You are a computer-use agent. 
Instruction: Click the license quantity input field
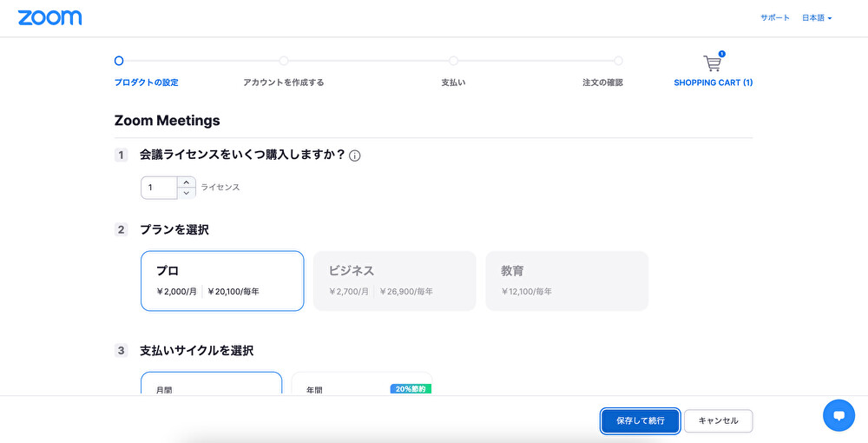pyautogui.click(x=160, y=188)
